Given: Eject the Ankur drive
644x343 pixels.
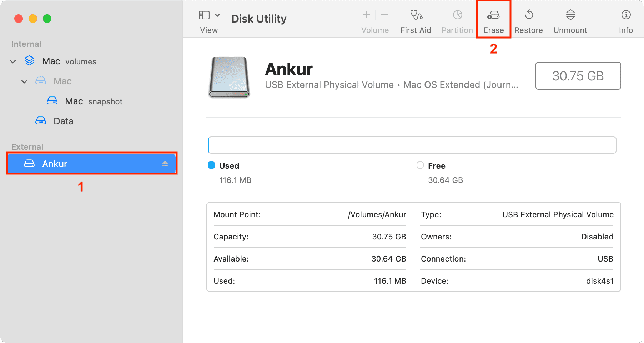Looking at the screenshot, I should coord(165,164).
